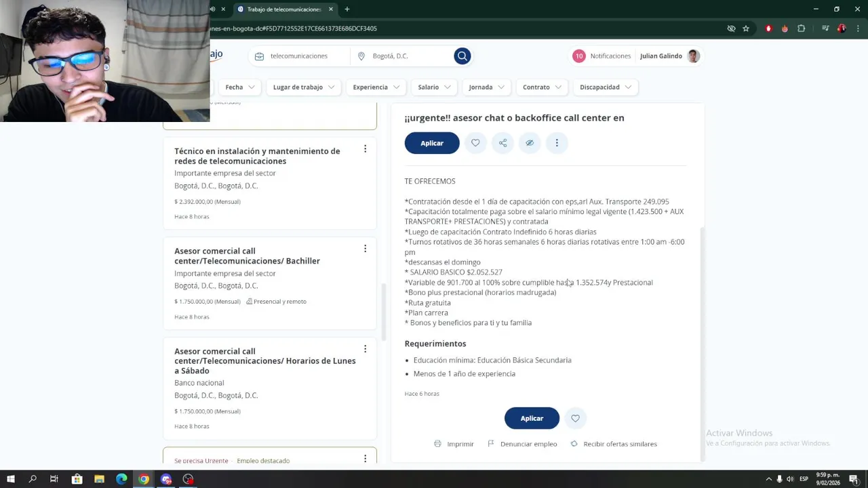Open options menu for Horarios de Lunes card
The image size is (868, 488).
(x=365, y=349)
